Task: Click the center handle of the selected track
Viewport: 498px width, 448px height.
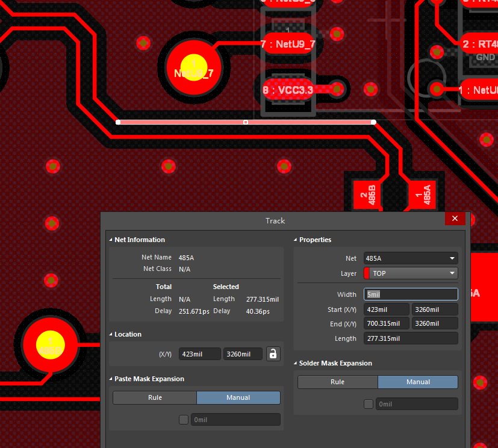Action: coord(246,122)
